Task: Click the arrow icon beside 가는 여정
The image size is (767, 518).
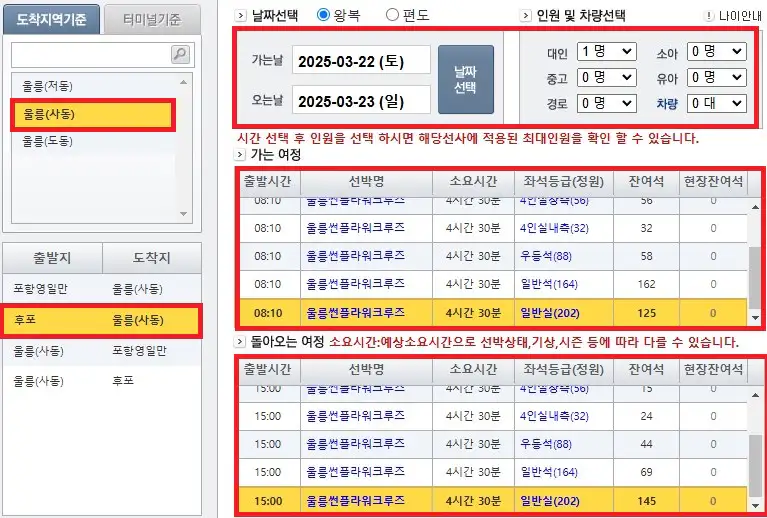Action: click(x=240, y=155)
